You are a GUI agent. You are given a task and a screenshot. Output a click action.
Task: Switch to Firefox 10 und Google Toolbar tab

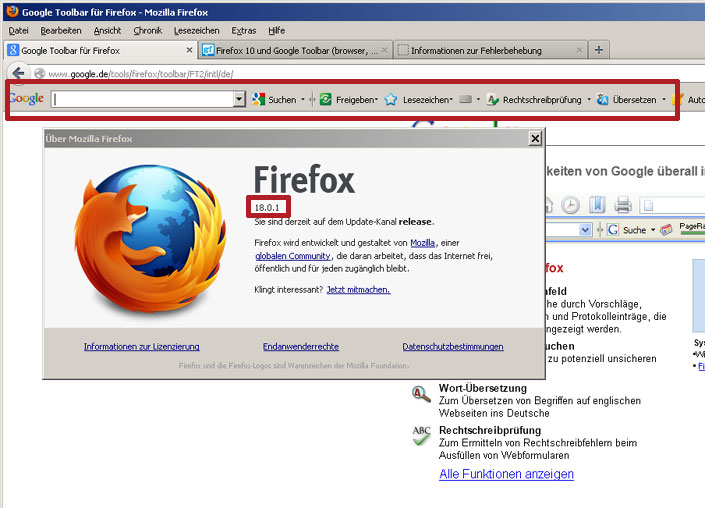[x=295, y=50]
